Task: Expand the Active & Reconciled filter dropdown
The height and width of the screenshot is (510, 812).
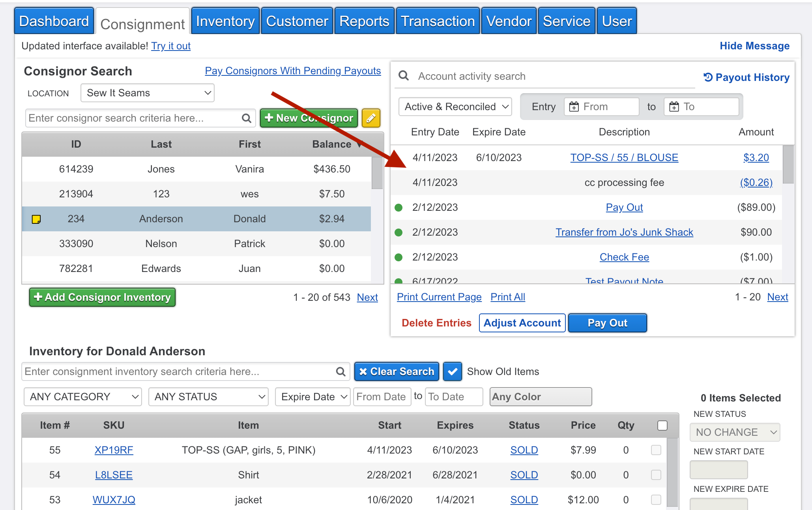Action: click(455, 107)
